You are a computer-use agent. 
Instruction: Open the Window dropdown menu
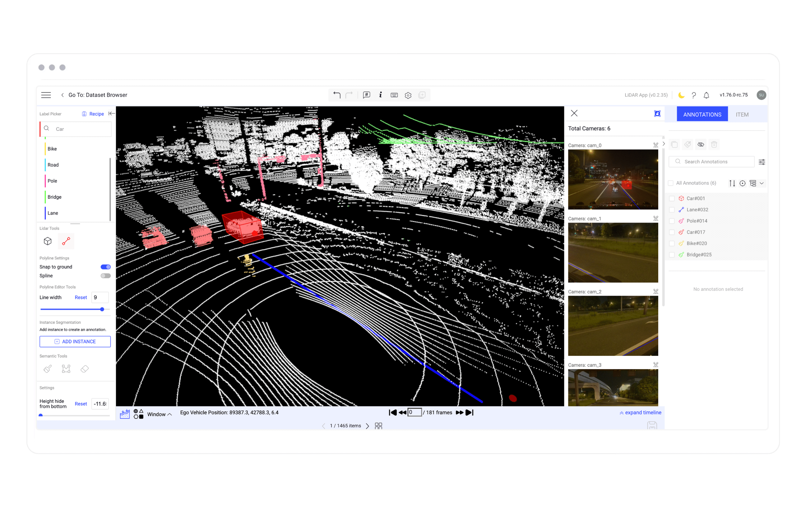pyautogui.click(x=160, y=414)
